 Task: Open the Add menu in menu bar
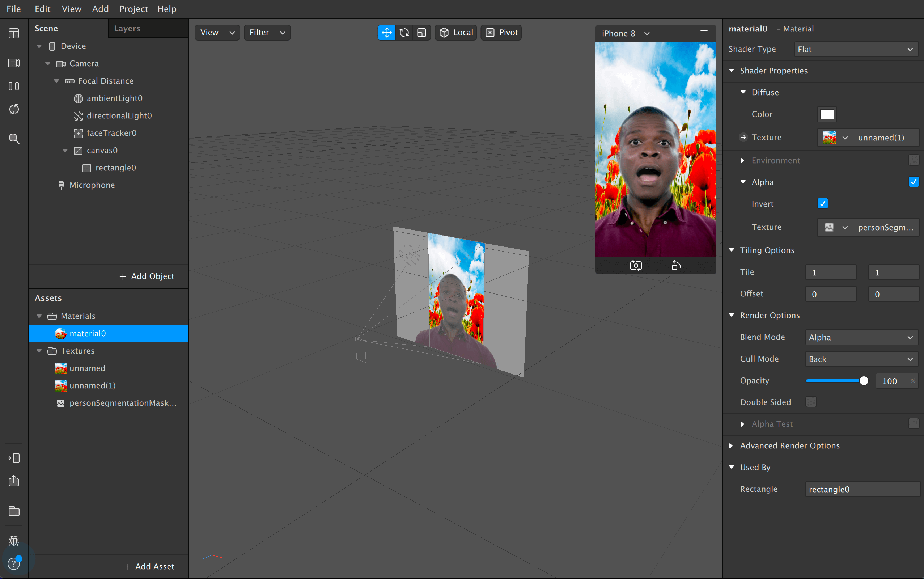click(x=100, y=9)
